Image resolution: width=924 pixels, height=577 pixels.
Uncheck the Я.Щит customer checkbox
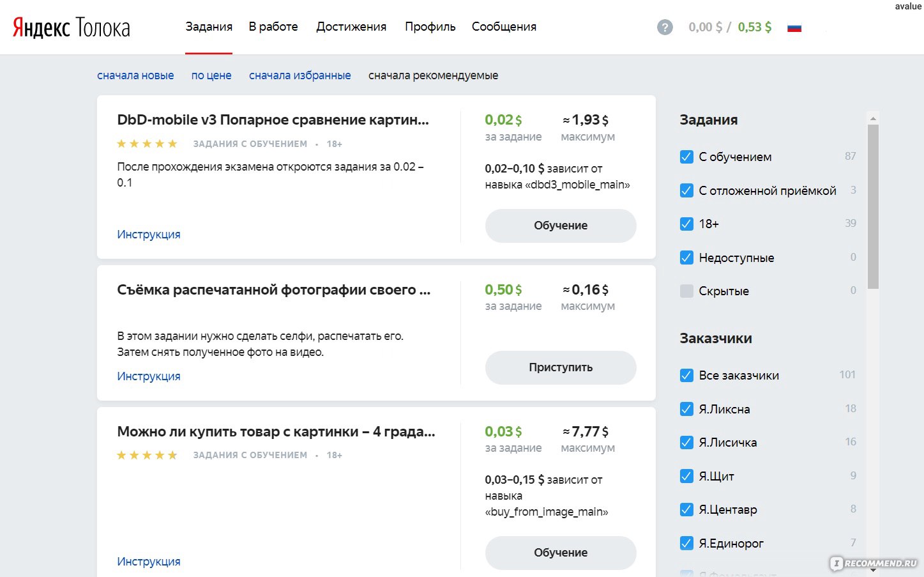coord(686,476)
